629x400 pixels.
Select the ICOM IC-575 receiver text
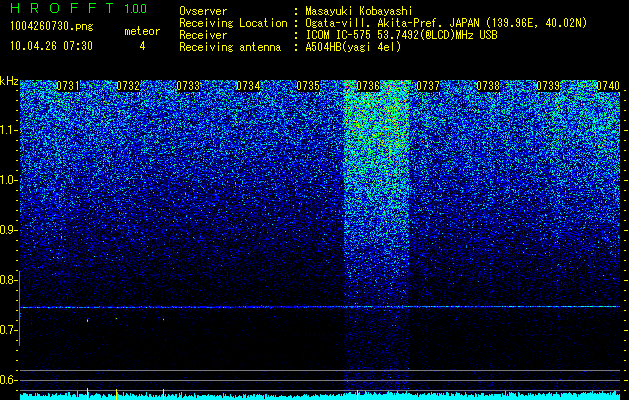point(401,35)
